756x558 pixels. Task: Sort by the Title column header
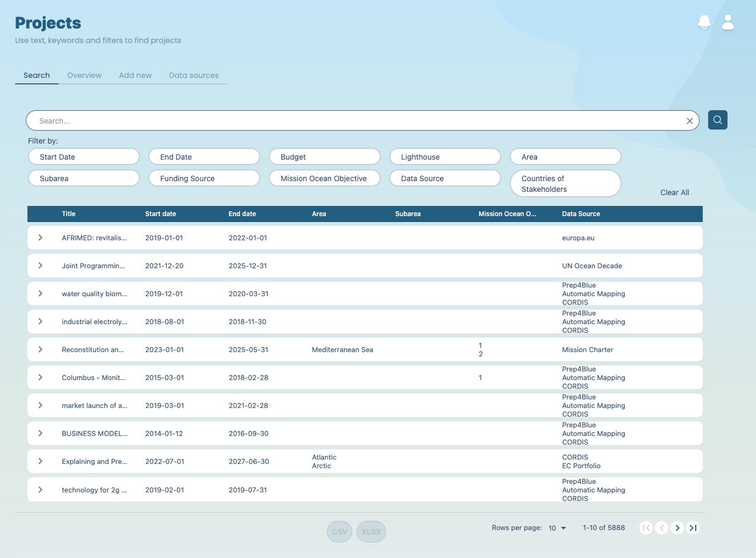(68, 214)
